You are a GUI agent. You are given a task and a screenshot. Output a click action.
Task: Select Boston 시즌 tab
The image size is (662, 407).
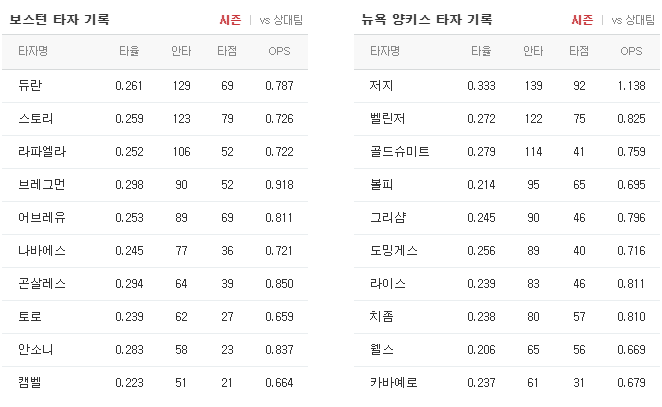(230, 20)
